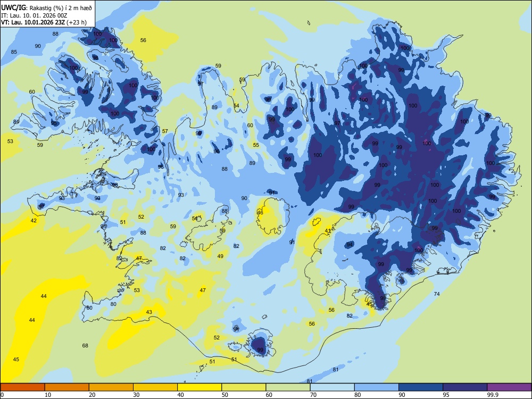
Task: Click legend tick label '95'
Action: (x=446, y=395)
